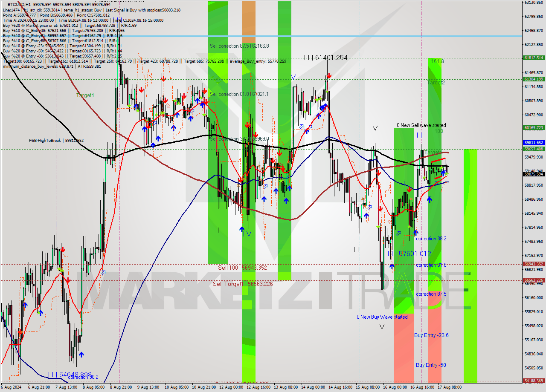Click the '8 Aug 21:00' time axis label

121,387
